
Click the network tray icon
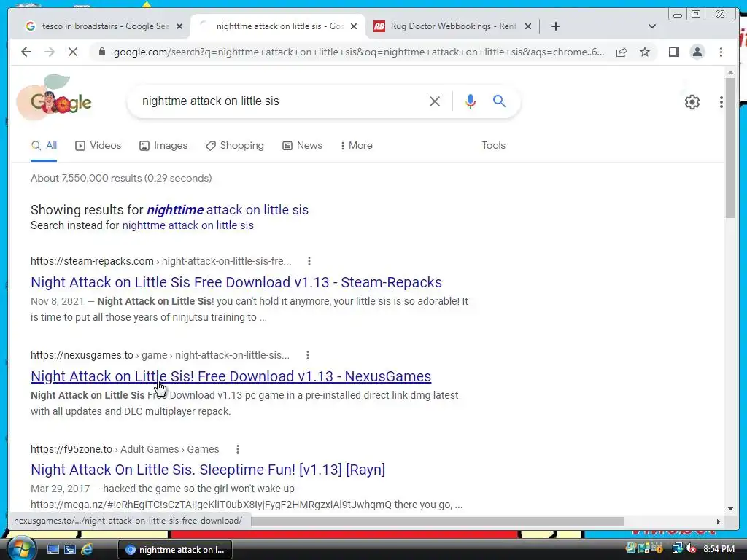click(677, 549)
